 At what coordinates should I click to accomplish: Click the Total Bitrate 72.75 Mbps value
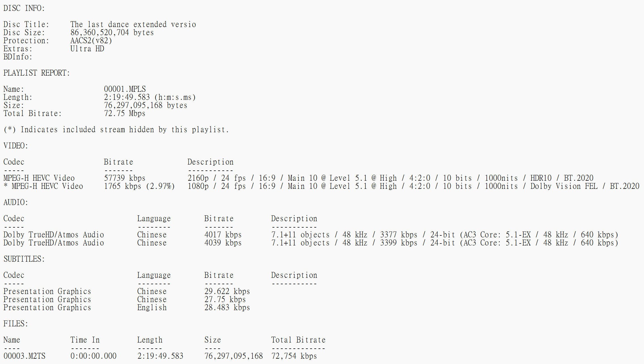(124, 113)
